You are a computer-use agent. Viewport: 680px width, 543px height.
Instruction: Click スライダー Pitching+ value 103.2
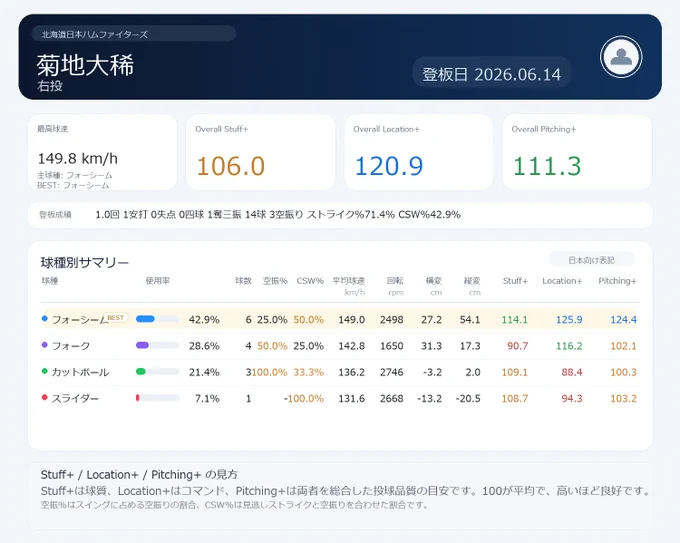624,399
